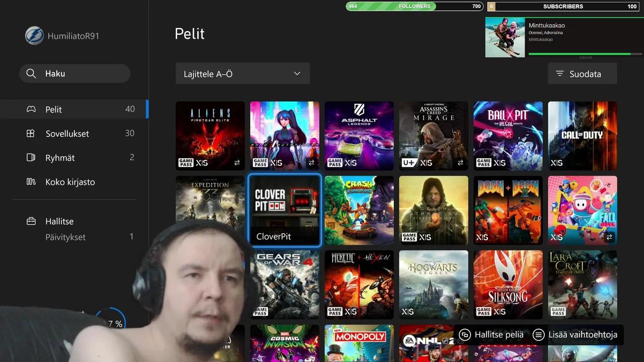Screen dimensions: 644x362
Task: Open the Death Stranding tile
Action: (x=434, y=210)
